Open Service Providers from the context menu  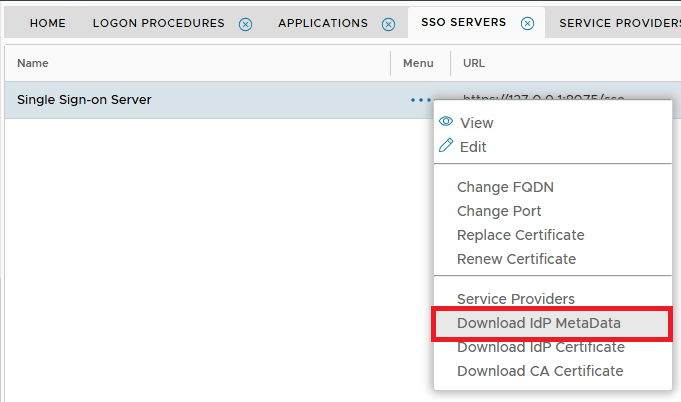click(x=516, y=299)
